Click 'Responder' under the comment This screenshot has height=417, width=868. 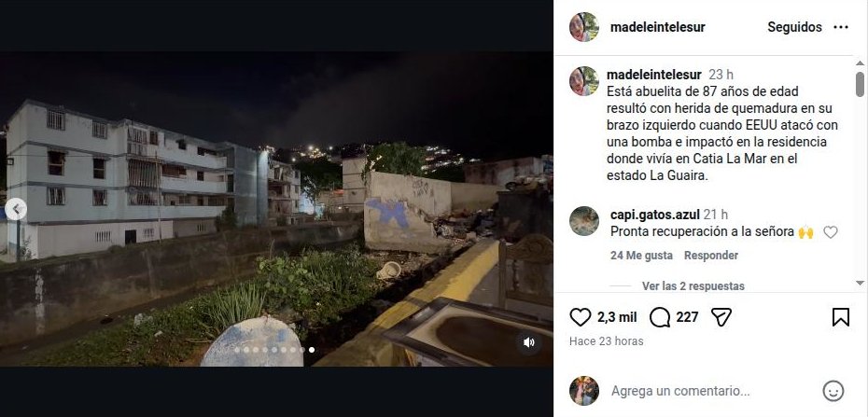711,256
